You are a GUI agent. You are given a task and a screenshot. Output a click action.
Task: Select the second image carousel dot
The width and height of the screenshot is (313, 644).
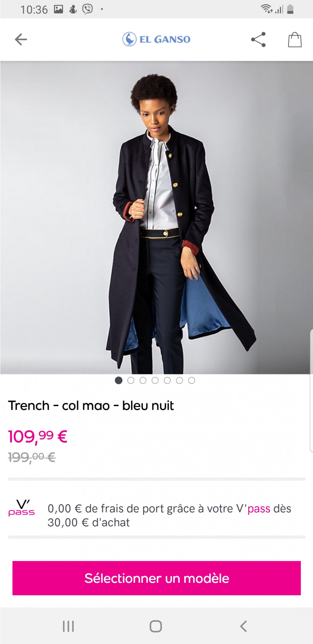tap(131, 380)
